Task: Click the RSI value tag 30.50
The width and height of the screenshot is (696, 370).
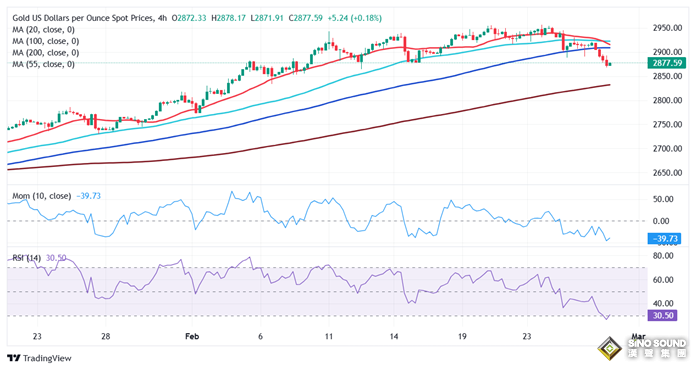Action: [x=663, y=315]
